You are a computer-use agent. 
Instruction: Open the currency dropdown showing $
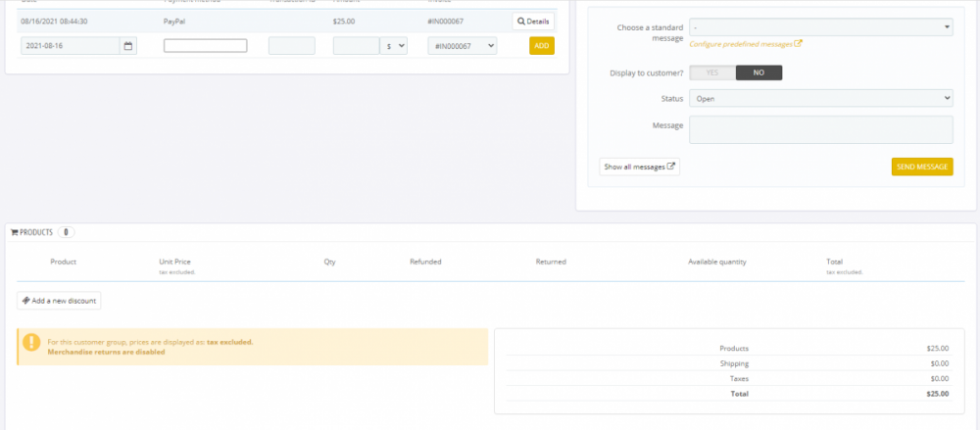click(x=394, y=46)
